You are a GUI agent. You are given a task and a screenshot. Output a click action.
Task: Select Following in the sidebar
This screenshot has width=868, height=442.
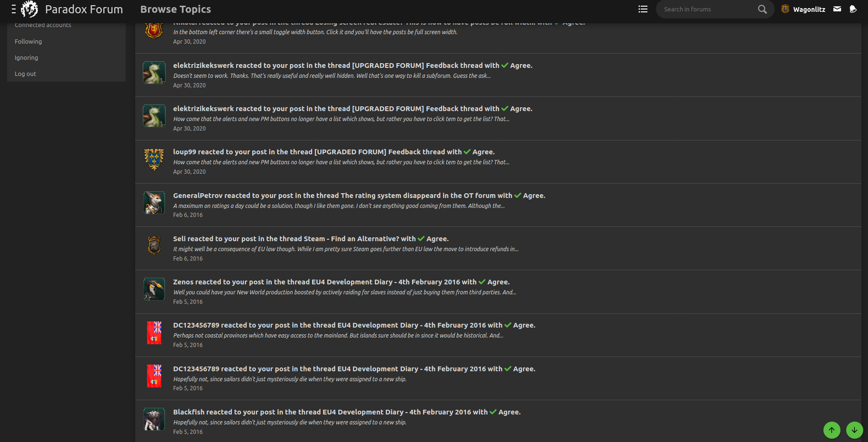(x=28, y=41)
